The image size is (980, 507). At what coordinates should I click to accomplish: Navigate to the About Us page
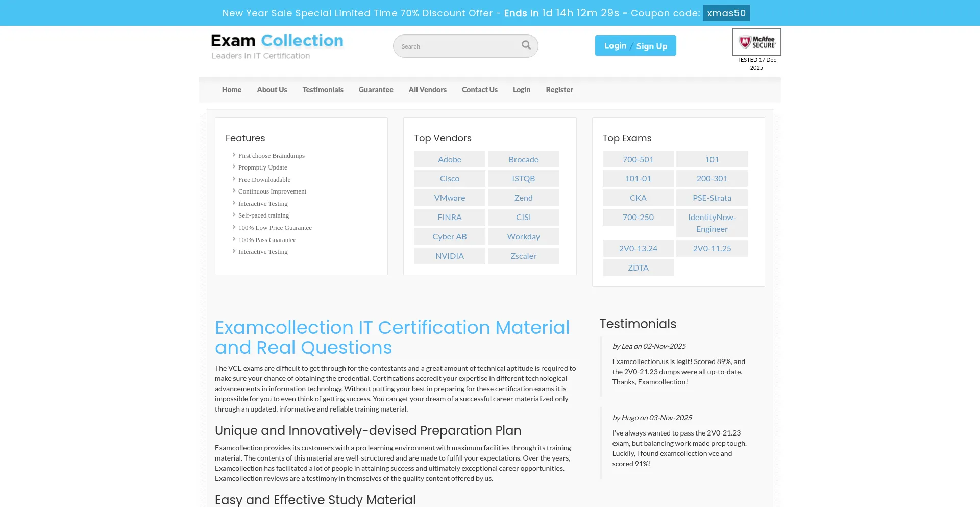point(272,89)
